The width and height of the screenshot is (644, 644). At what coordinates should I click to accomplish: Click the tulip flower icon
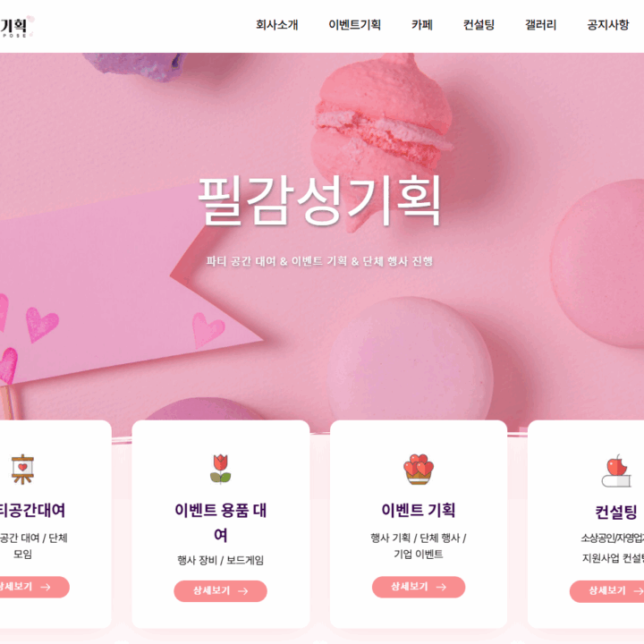(221, 469)
